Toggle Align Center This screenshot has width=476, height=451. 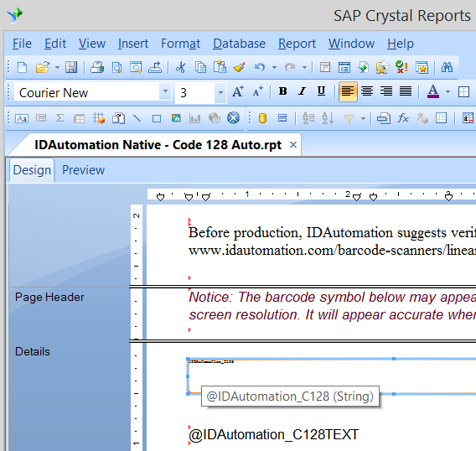(x=367, y=91)
